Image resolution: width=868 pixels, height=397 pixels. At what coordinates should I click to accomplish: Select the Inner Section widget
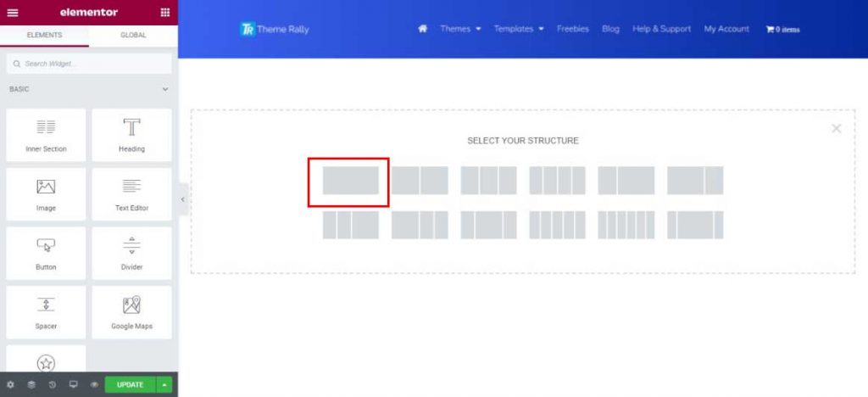click(x=46, y=135)
